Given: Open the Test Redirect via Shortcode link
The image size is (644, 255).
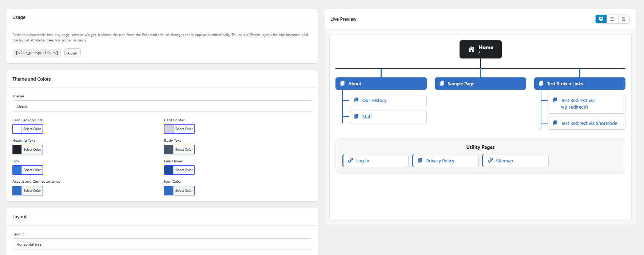Looking at the screenshot, I should (x=589, y=123).
